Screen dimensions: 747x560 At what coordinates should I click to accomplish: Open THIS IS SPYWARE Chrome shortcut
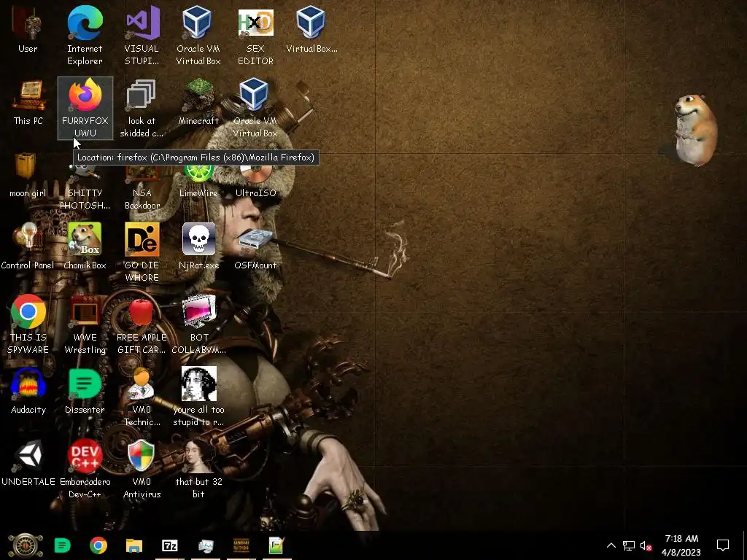coord(28,324)
